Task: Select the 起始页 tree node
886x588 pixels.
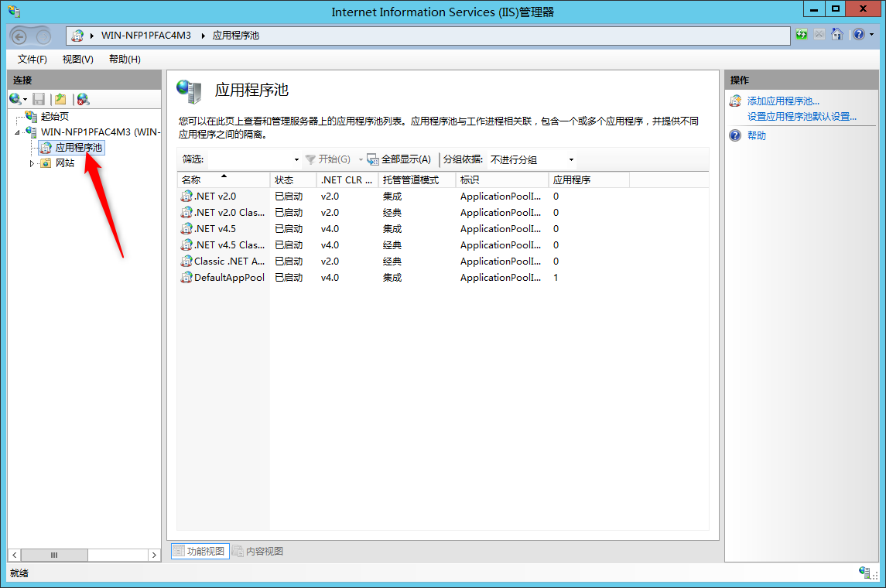Action: point(55,116)
